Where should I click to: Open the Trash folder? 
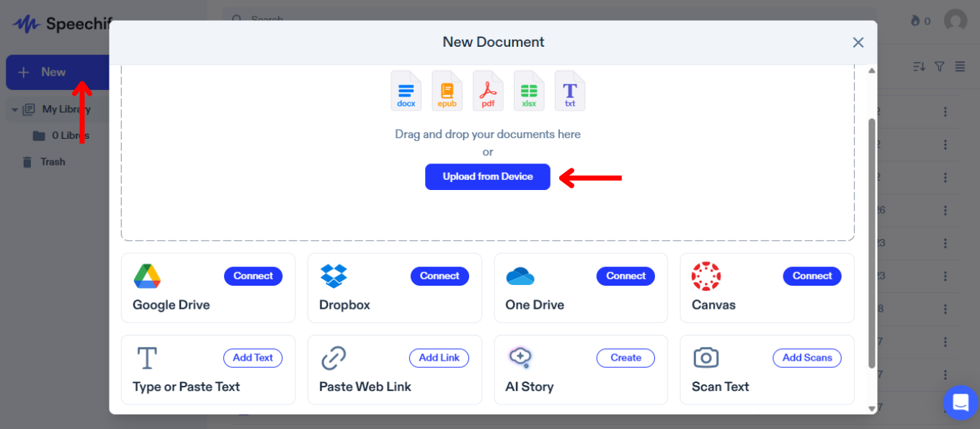[50, 161]
